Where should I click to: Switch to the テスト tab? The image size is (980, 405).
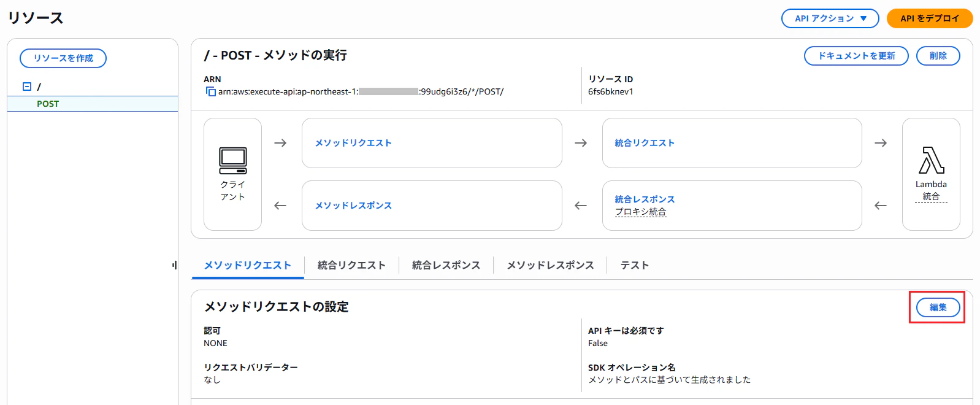pyautogui.click(x=634, y=265)
